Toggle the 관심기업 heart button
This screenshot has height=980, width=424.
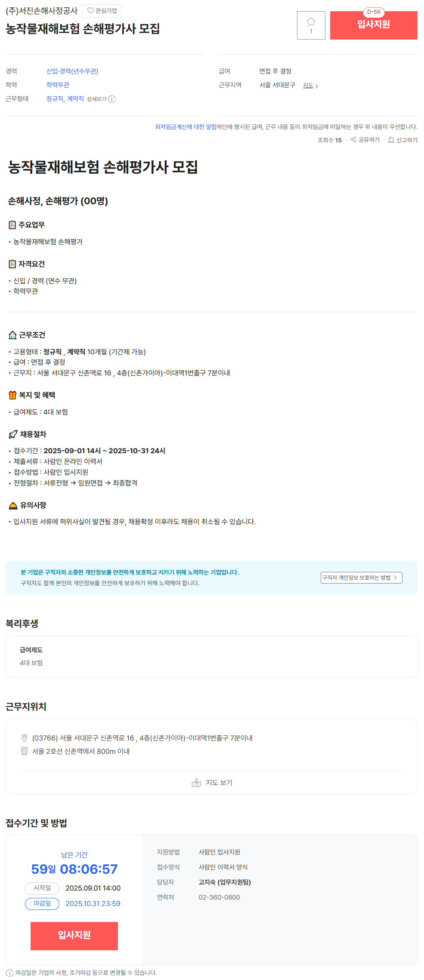[x=102, y=11]
